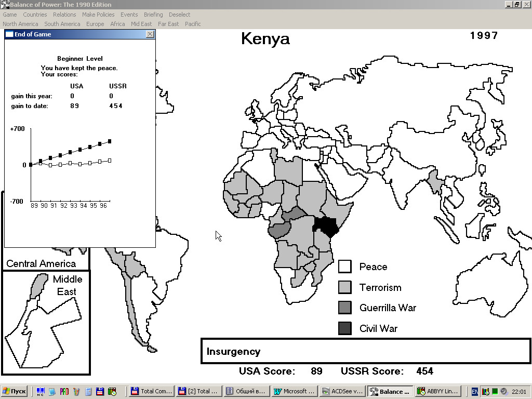The width and height of the screenshot is (532, 399).
Task: Open the Pacific region menu
Action: pyautogui.click(x=193, y=24)
